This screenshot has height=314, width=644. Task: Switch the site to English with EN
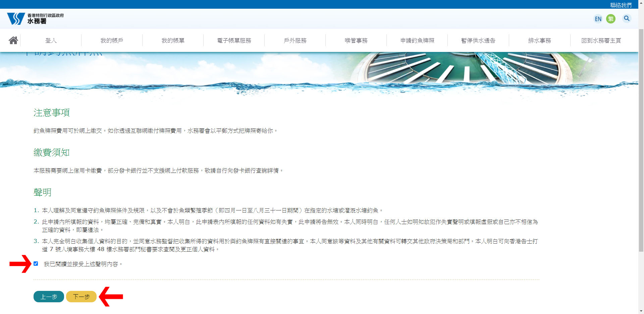pyautogui.click(x=598, y=19)
